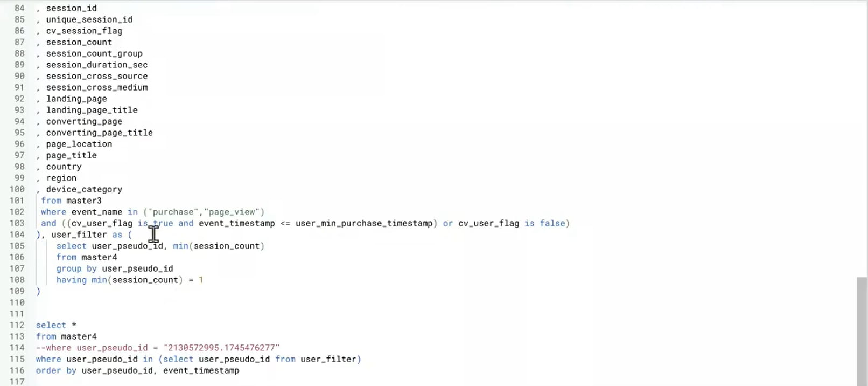
Task: Click the commented-out where clause line
Action: click(x=158, y=348)
